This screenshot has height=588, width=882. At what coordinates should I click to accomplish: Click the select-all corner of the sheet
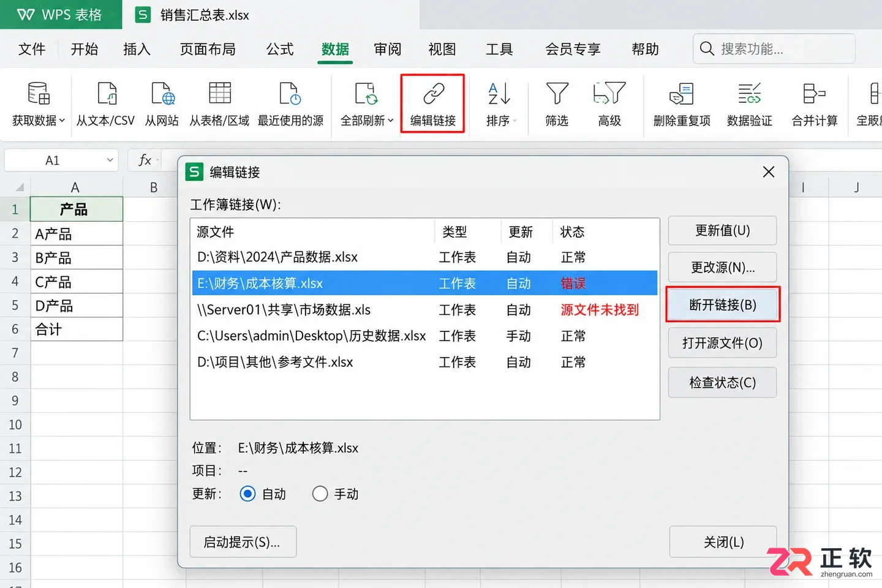pos(18,187)
